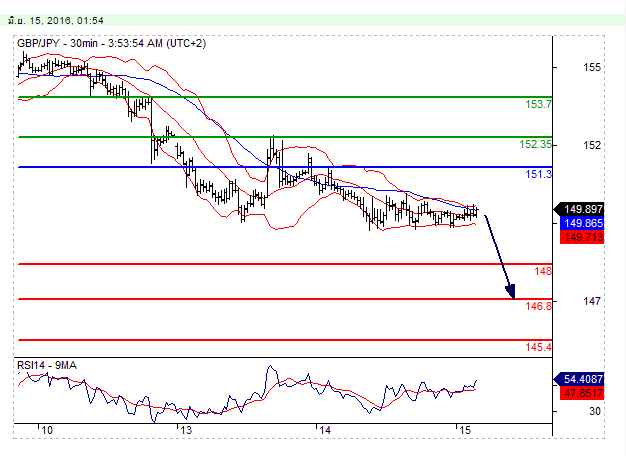Screen dimensions: 626x456
Task: Select the red 148 support label
Action: pyautogui.click(x=543, y=271)
